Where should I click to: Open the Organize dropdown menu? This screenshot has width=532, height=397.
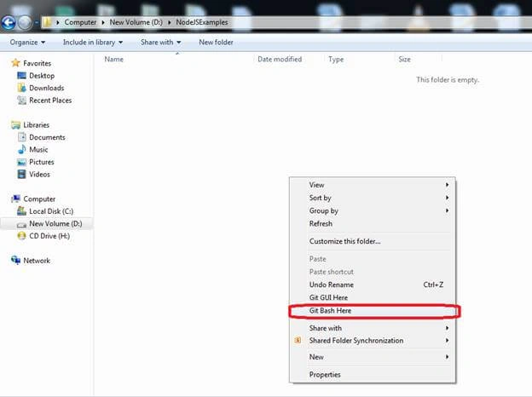(x=27, y=43)
